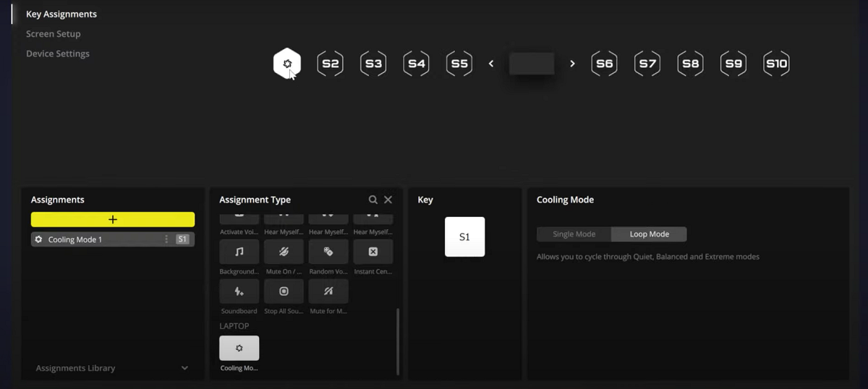Click the S1 key button in Key panel

464,236
